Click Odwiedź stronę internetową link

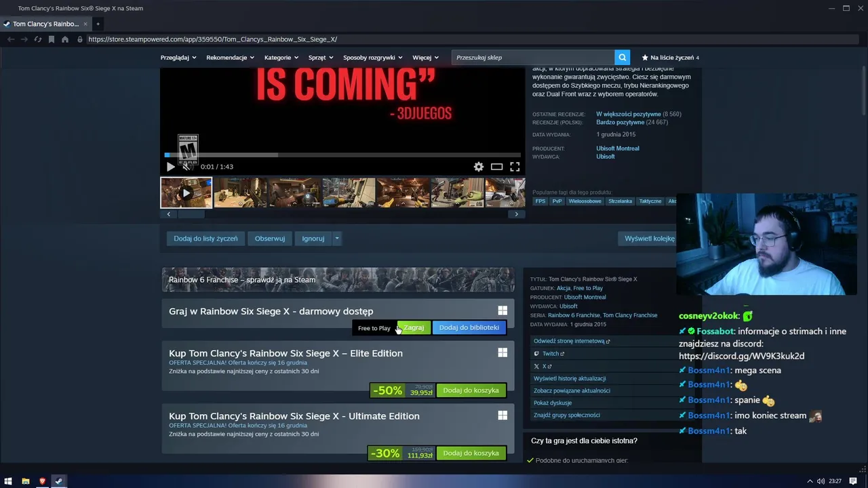pos(572,341)
